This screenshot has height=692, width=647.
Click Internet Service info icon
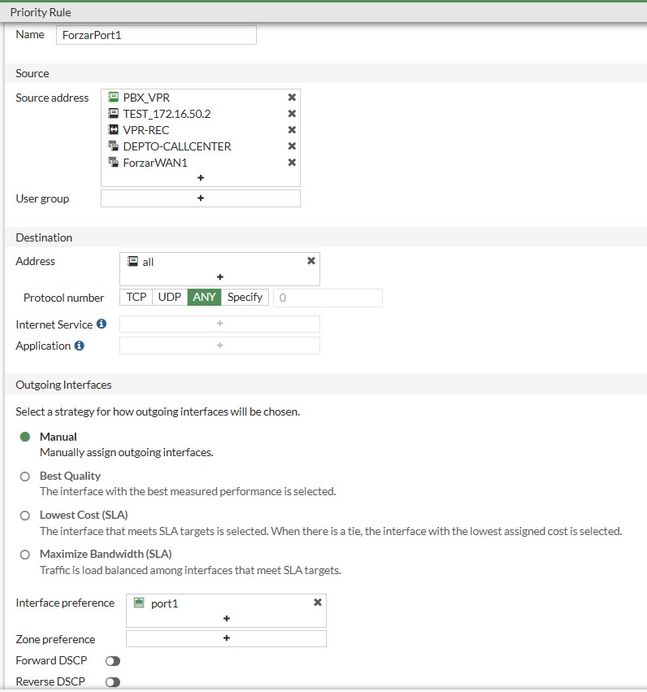click(102, 324)
